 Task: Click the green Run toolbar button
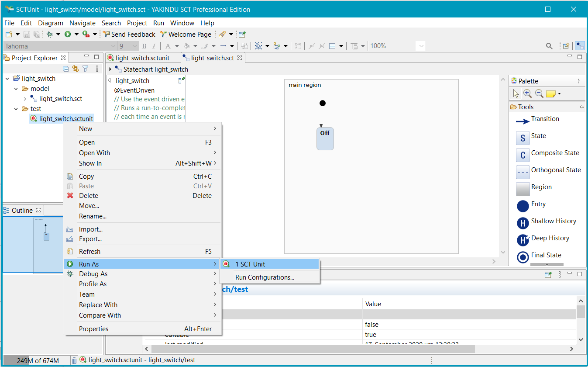pos(68,35)
